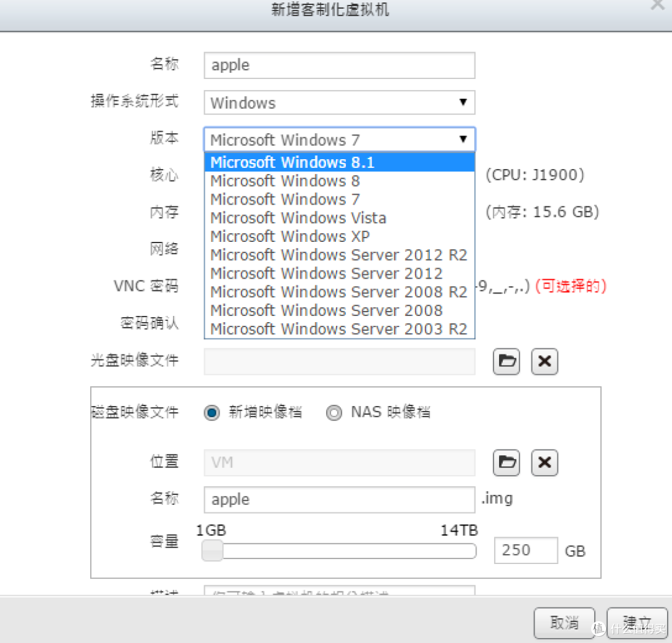Choose Microsoft Windows XP option
Viewport: 672px width, 643px height.
(x=340, y=236)
